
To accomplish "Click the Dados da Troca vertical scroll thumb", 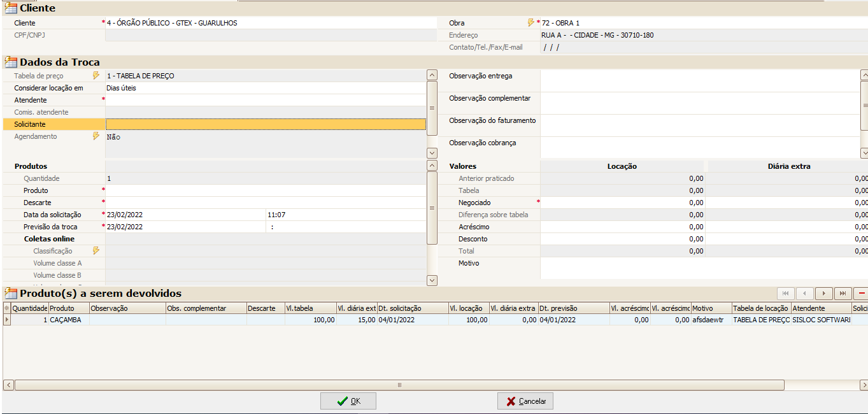I will pos(432,108).
